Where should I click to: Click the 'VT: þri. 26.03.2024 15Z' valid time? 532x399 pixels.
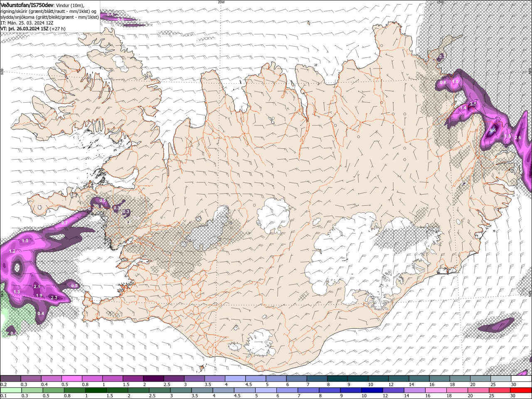pos(25,29)
